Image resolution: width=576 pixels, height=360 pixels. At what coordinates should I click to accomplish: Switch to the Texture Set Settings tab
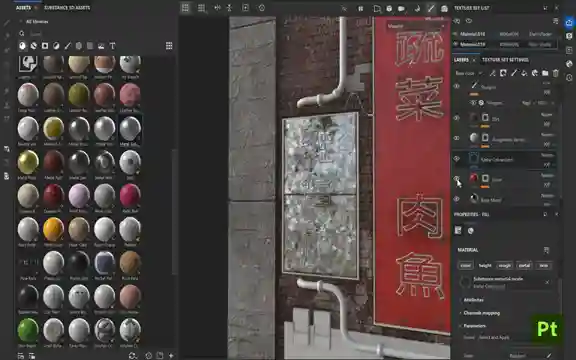(505, 60)
